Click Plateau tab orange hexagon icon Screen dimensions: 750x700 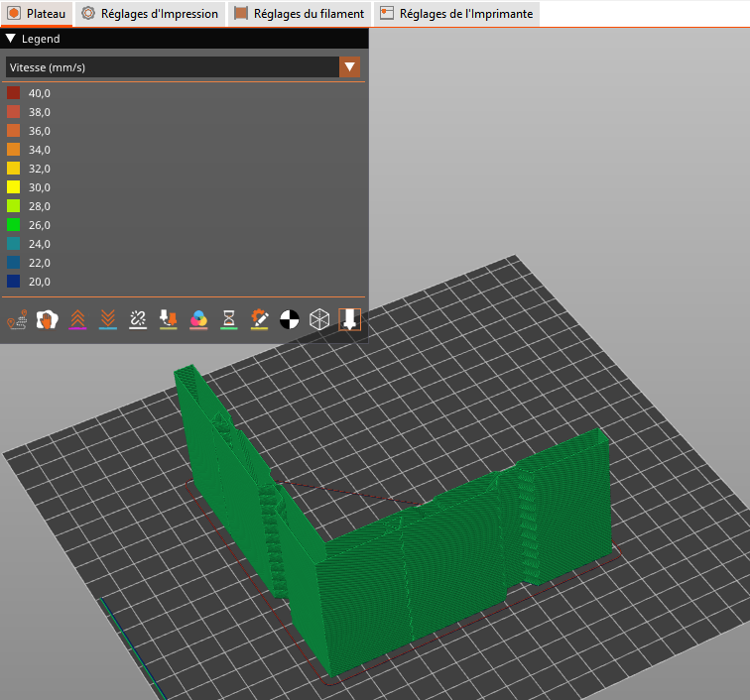14,14
